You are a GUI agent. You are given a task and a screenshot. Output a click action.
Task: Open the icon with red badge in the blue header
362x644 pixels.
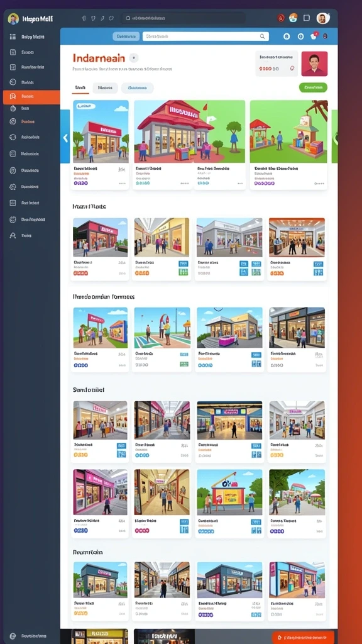pos(314,36)
